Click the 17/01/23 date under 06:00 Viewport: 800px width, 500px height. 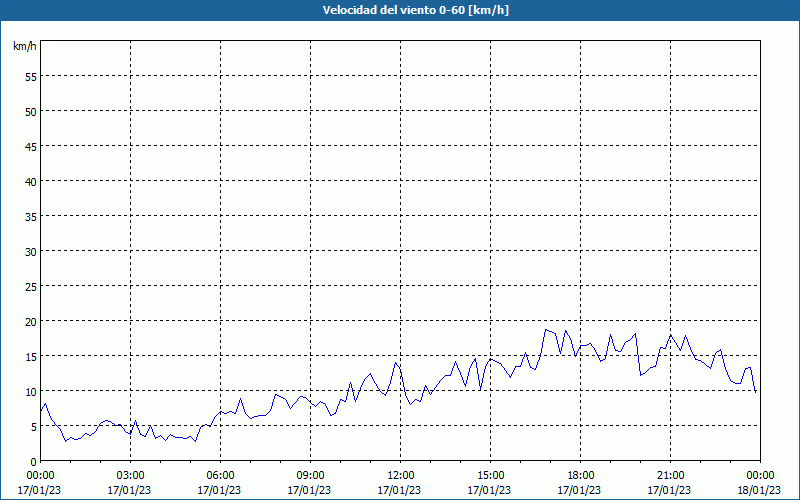click(219, 490)
